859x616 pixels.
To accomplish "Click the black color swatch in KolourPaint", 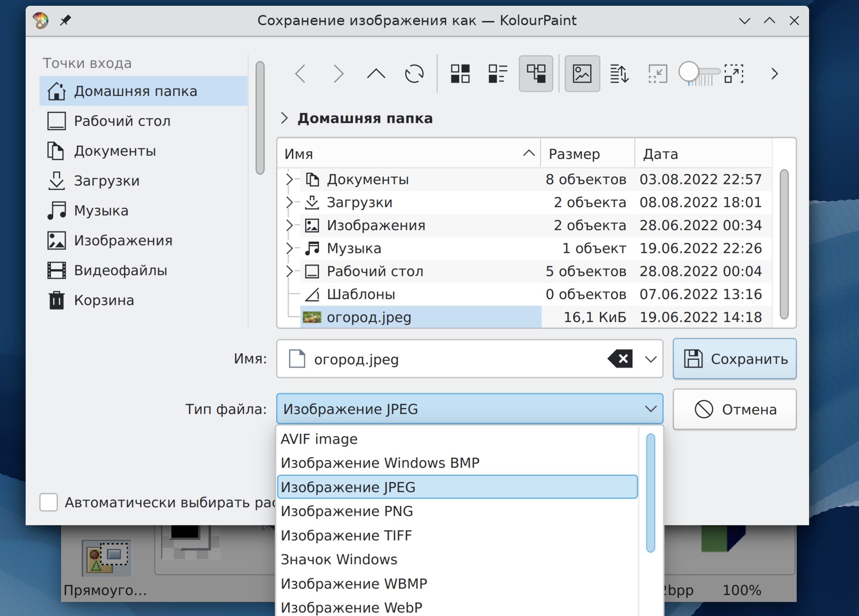I will pos(185,531).
